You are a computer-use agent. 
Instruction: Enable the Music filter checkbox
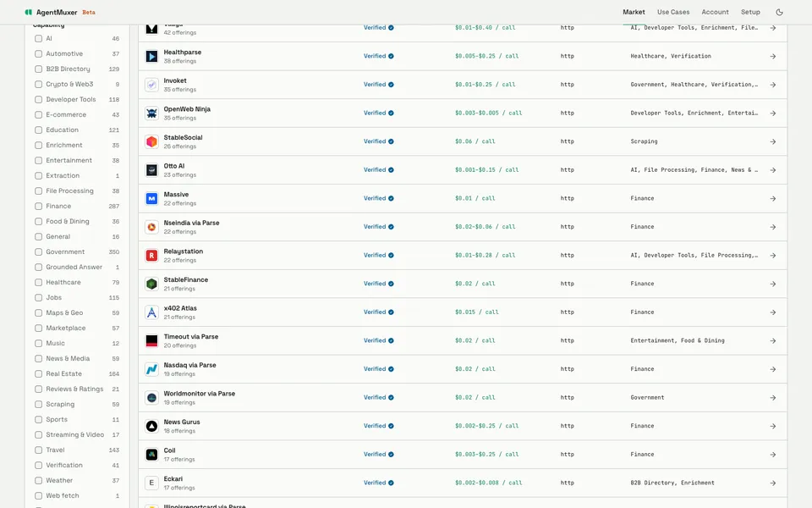click(x=38, y=343)
